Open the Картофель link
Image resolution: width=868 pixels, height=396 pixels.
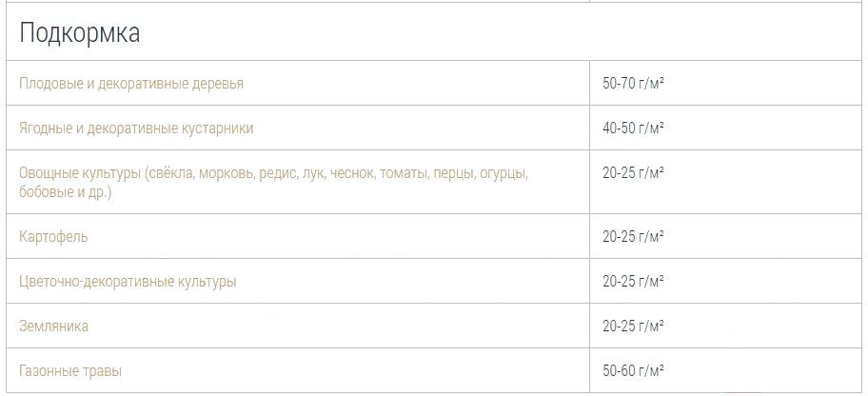(x=53, y=237)
